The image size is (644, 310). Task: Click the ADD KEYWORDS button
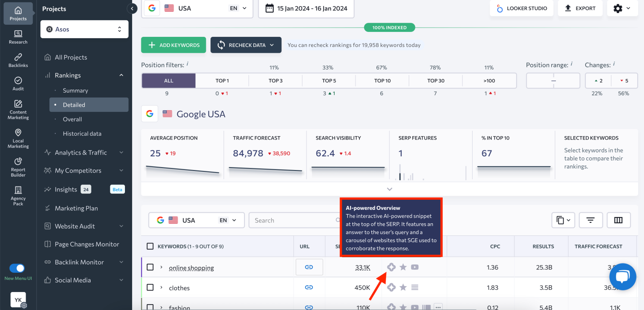pos(173,45)
